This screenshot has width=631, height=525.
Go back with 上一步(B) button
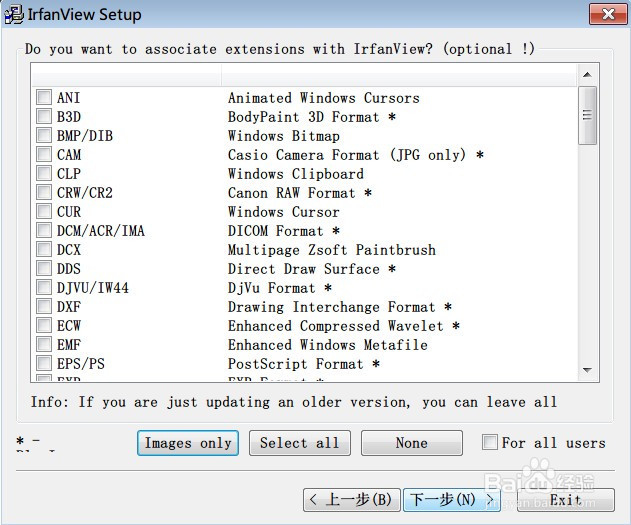click(352, 500)
